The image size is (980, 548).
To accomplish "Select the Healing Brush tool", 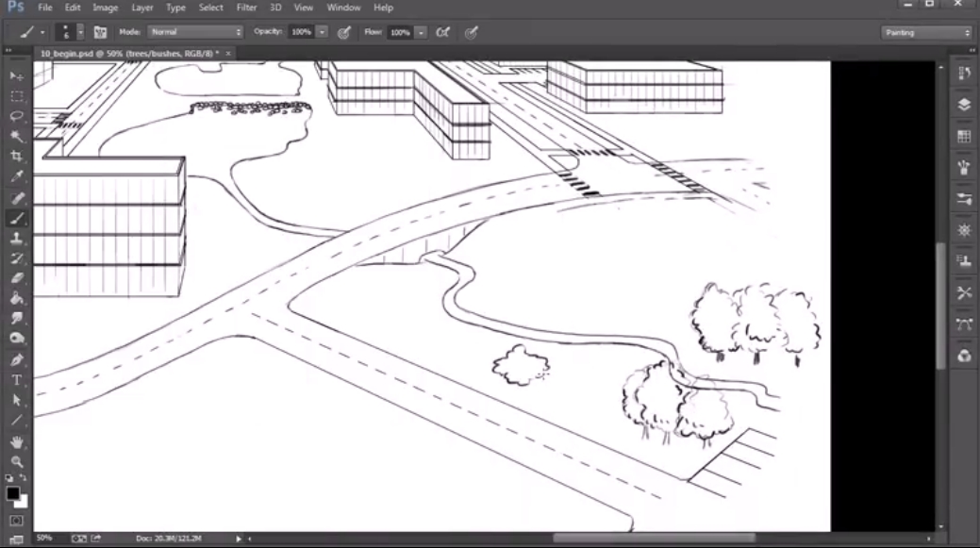I will [x=17, y=198].
